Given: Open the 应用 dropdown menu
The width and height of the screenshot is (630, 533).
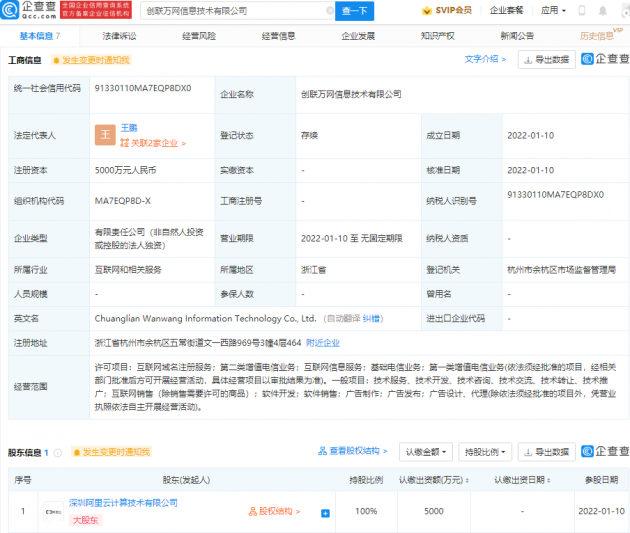Looking at the screenshot, I should point(553,10).
